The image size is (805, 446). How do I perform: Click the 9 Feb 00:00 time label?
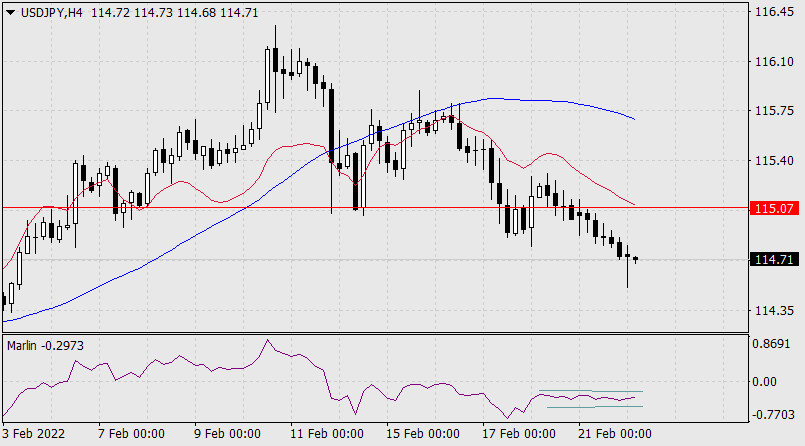(227, 434)
